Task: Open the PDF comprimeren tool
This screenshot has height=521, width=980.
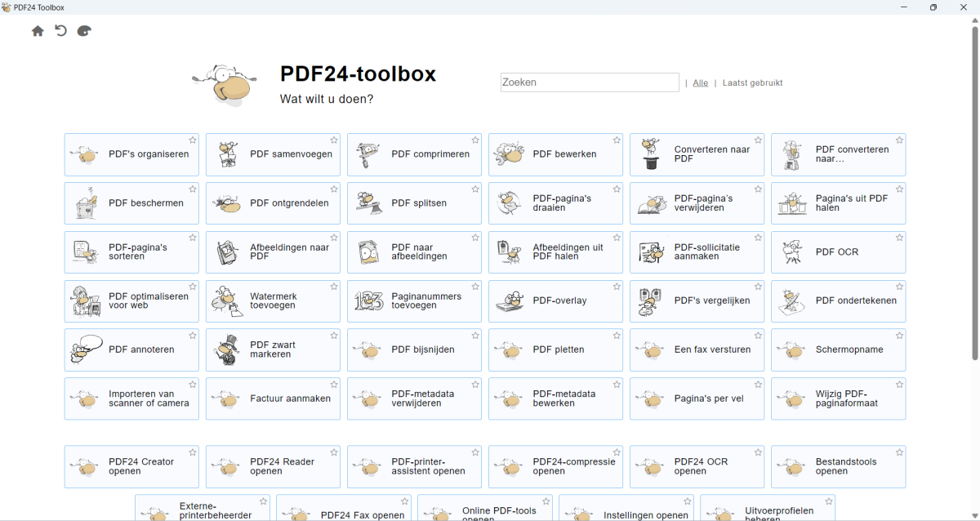Action: [x=414, y=154]
